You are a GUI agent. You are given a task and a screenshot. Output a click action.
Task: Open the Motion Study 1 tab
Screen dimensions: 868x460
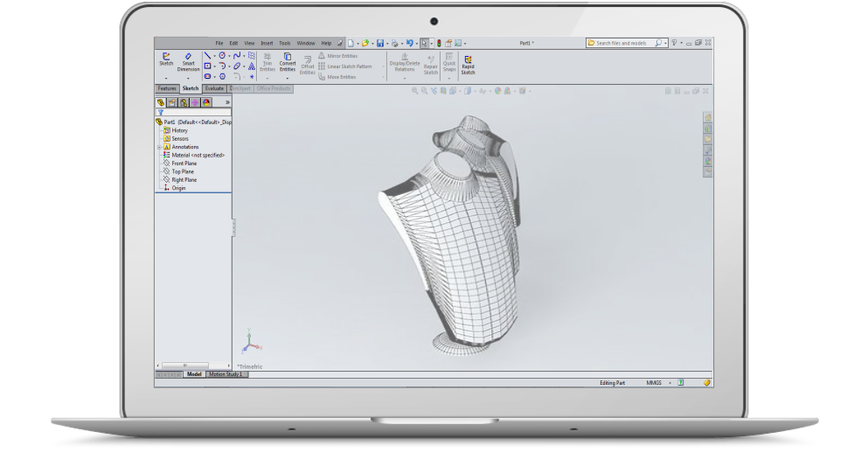[227, 374]
